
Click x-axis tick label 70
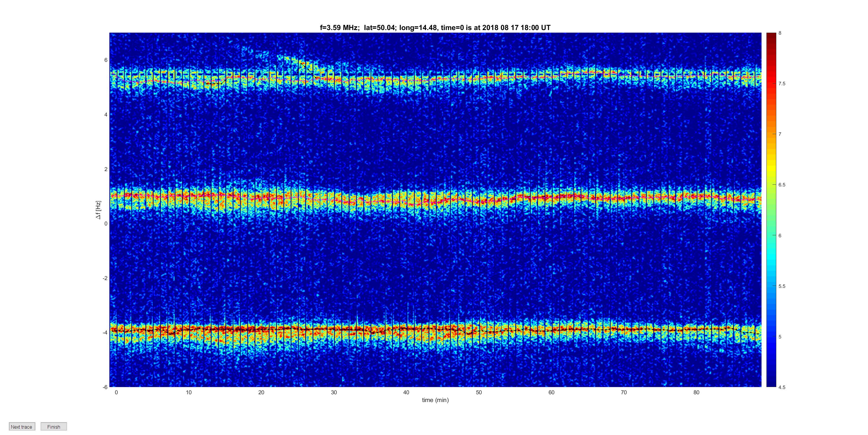tap(624, 392)
